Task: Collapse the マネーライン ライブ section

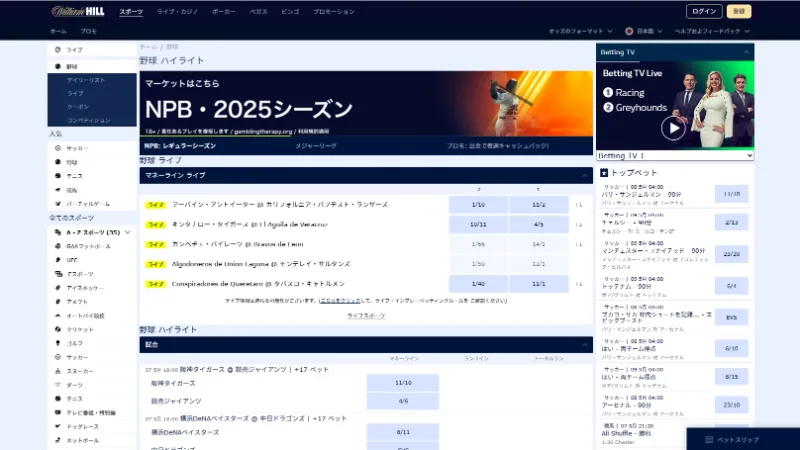Action: pos(585,176)
